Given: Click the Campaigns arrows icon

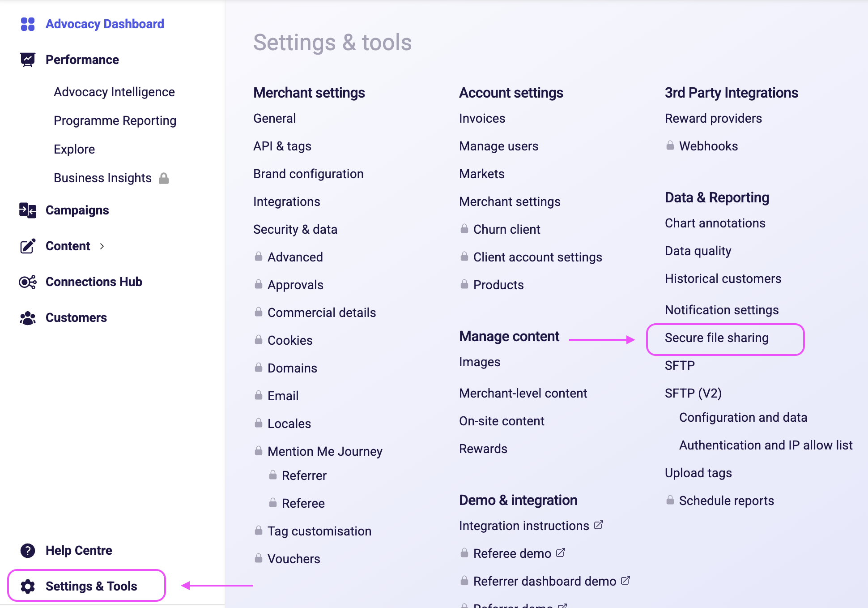Looking at the screenshot, I should tap(27, 210).
